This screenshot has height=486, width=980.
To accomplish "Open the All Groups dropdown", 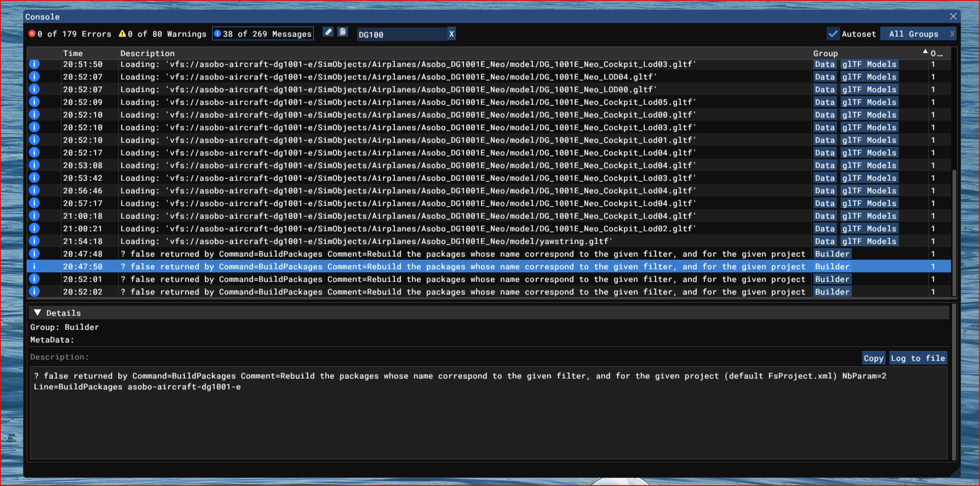I will pos(913,34).
